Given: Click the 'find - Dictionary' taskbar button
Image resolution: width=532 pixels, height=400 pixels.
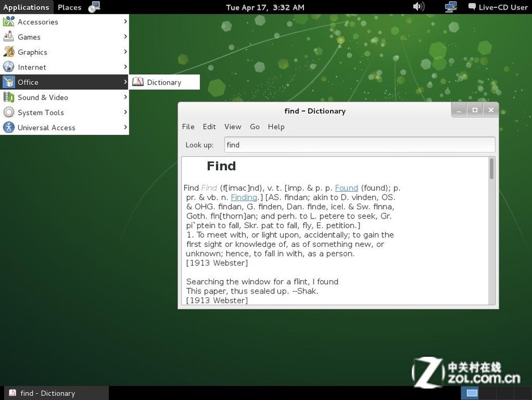Looking at the screenshot, I should (56, 393).
